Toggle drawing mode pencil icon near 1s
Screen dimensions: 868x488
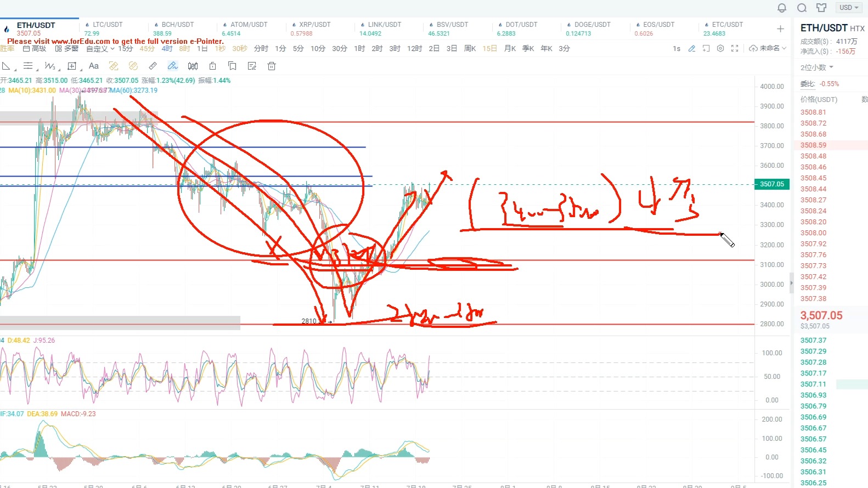[692, 49]
